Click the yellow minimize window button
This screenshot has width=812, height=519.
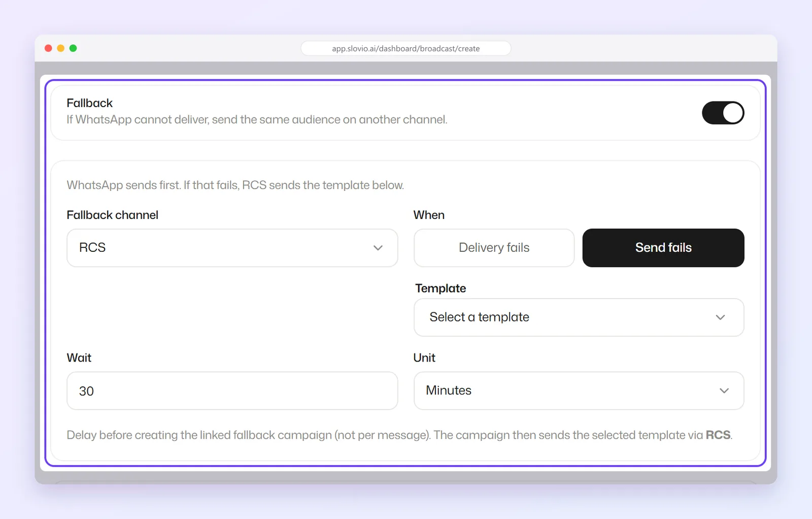coord(61,48)
